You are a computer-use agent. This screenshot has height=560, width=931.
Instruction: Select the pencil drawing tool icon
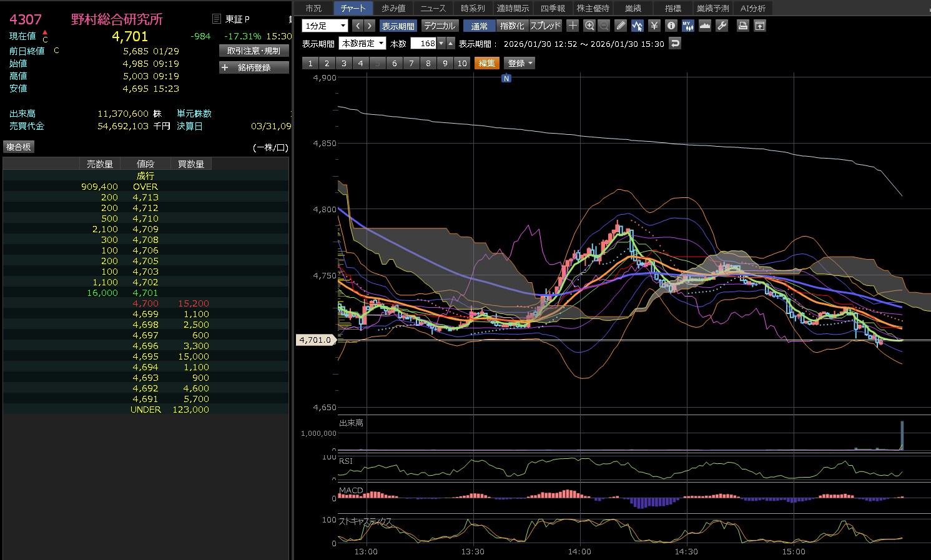point(620,26)
